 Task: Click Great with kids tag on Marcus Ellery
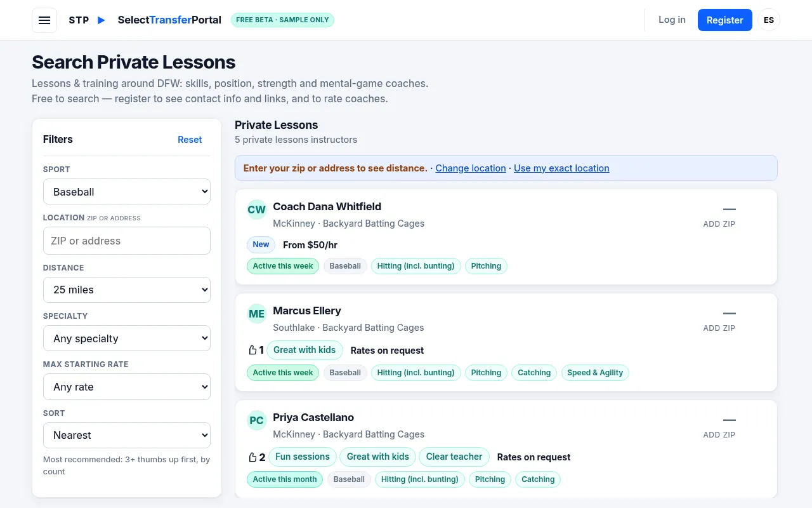(304, 351)
